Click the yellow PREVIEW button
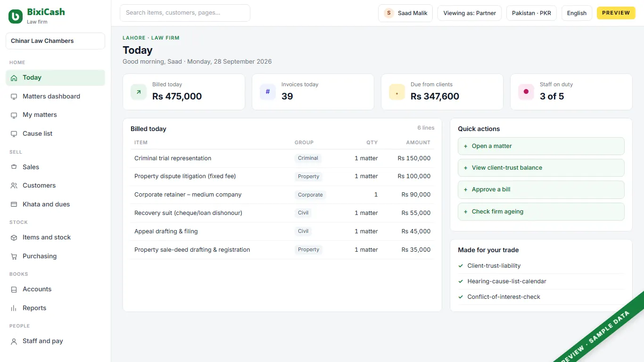The image size is (644, 362). pyautogui.click(x=616, y=13)
